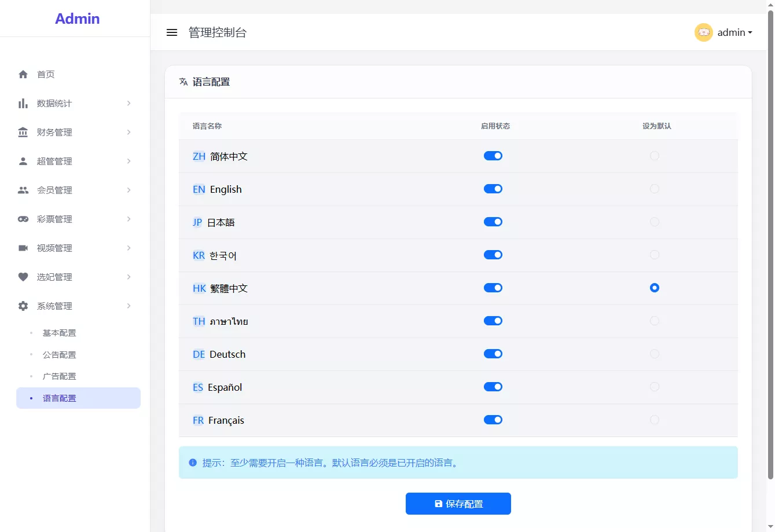Image resolution: width=775 pixels, height=532 pixels.
Task: Click the Admin logo at the top
Action: (77, 18)
